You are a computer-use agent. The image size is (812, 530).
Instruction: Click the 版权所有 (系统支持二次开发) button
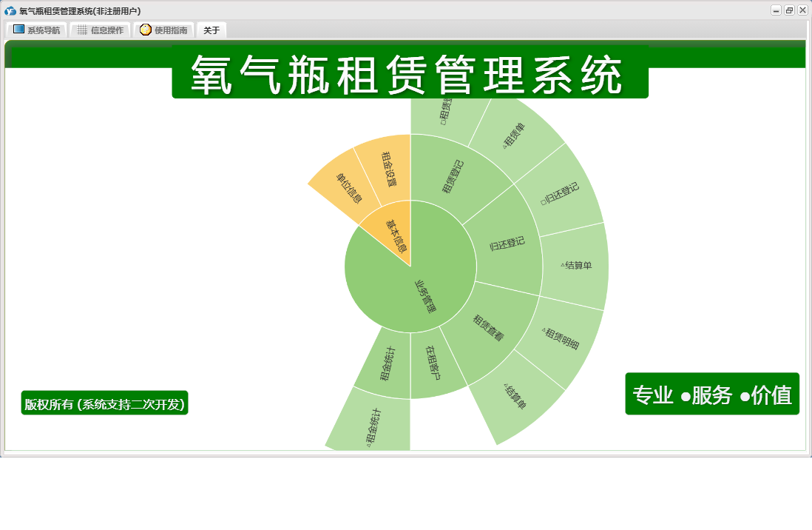click(x=104, y=403)
